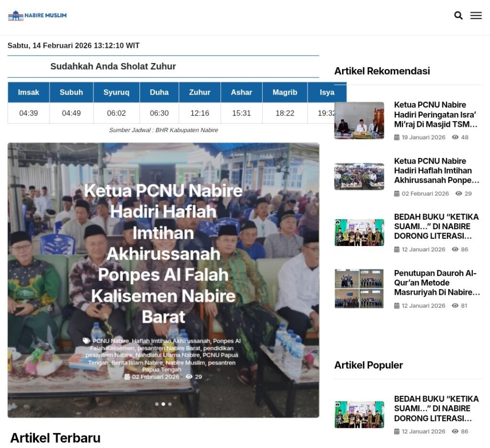This screenshot has width=490, height=448.
Task: Select the second carousel indicator dot
Action: click(163, 404)
